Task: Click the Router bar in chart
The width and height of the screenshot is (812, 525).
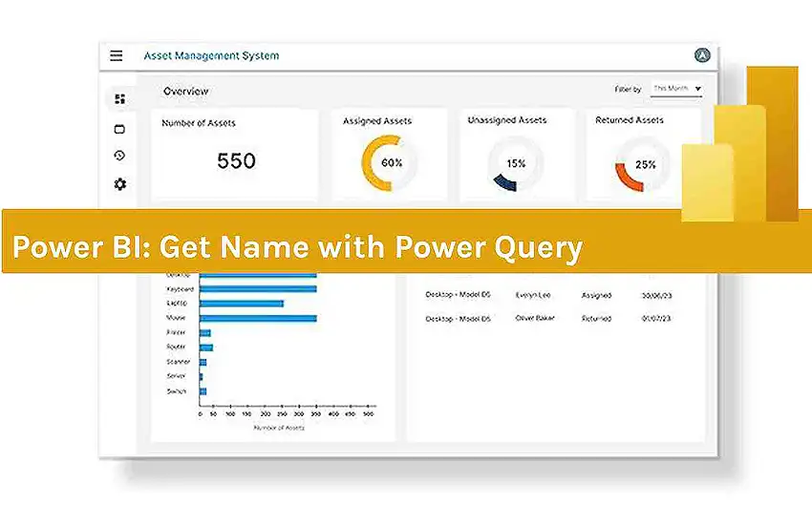Action: [206, 347]
